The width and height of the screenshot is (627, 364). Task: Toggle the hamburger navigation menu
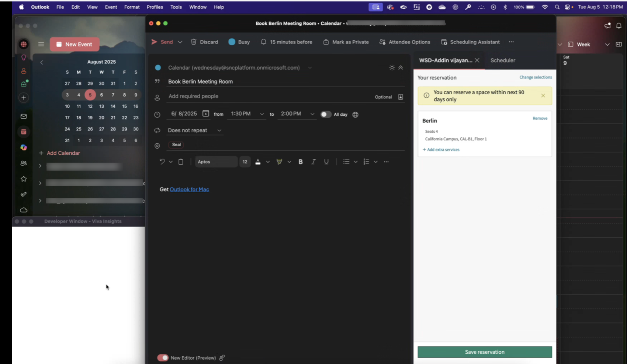[41, 44]
